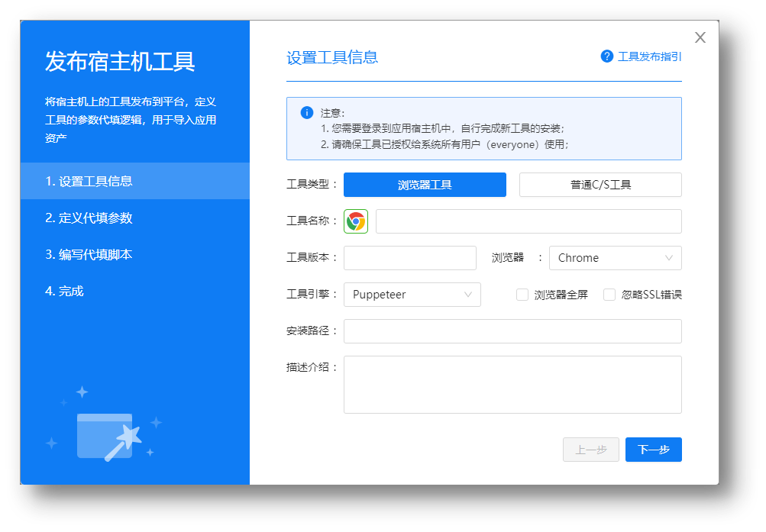Screen dimensions: 766x532
Task: Toggle the 忽略SSL错误 checkbox
Action: click(x=609, y=295)
